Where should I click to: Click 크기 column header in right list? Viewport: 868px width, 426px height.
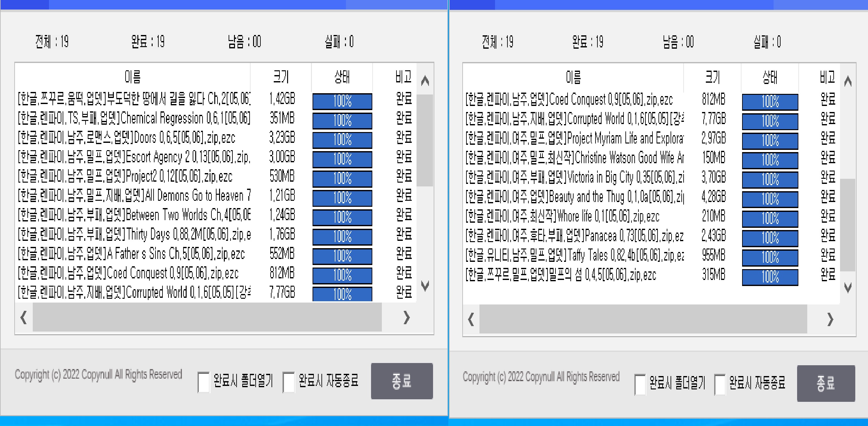[x=712, y=78]
